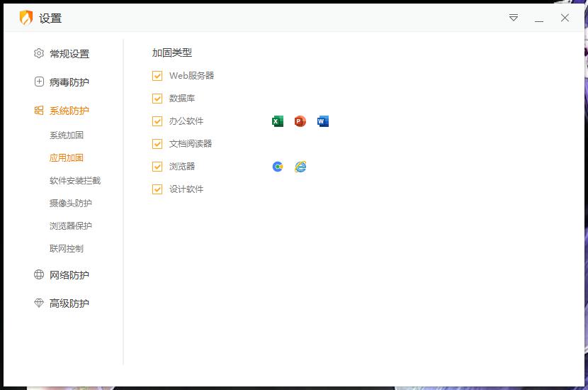The image size is (588, 390).
Task: Click the globe icon beside 网络防护
Action: 39,274
